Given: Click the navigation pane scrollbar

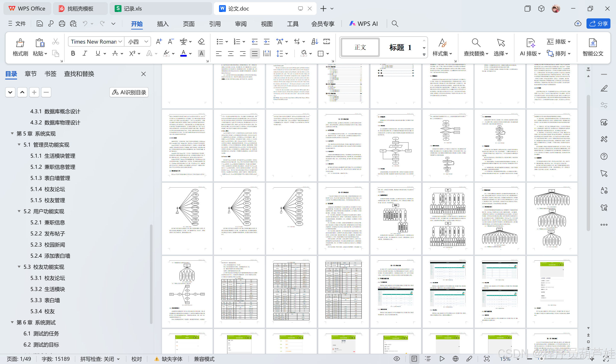Looking at the screenshot, I should (151, 274).
